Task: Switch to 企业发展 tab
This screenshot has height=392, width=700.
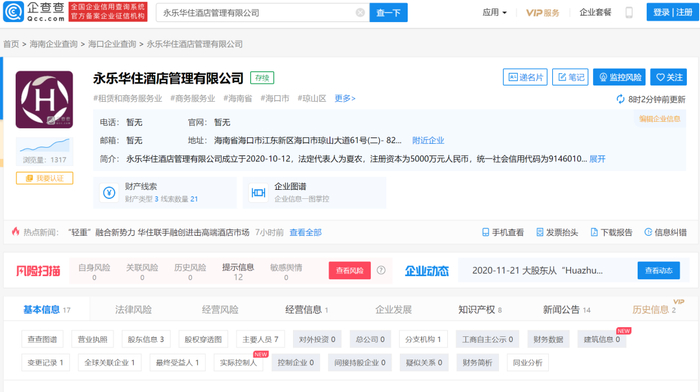Action: pos(393,309)
